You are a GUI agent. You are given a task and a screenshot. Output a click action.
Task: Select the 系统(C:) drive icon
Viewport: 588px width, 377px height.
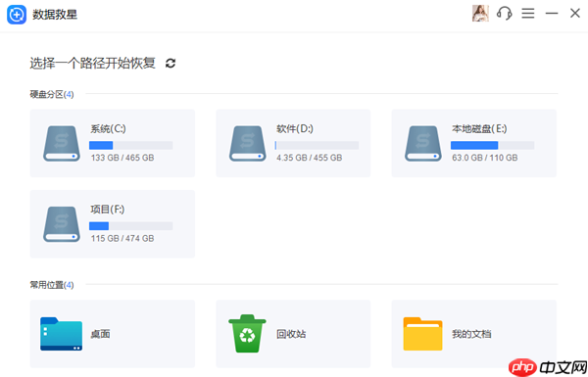coord(62,144)
